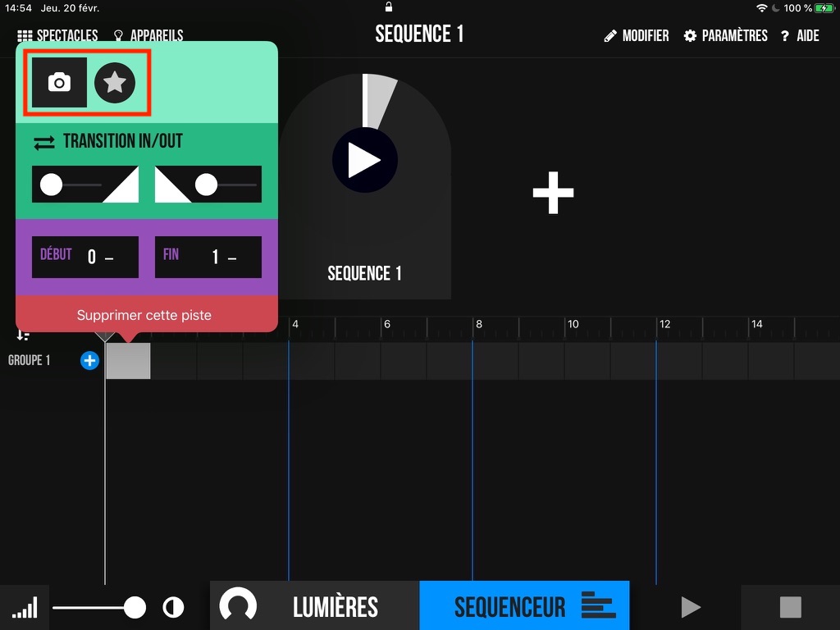This screenshot has height=630, width=840.
Task: Play Sequence 1 from its card
Action: tap(365, 160)
